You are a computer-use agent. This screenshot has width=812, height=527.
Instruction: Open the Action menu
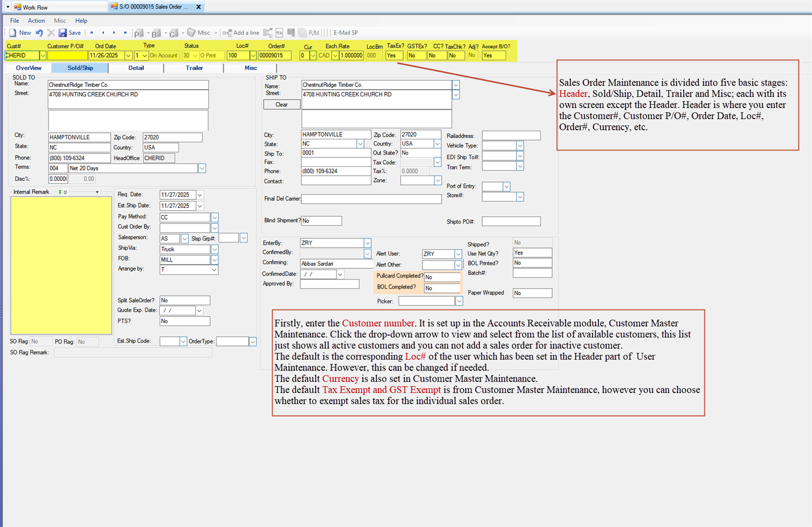click(x=36, y=20)
